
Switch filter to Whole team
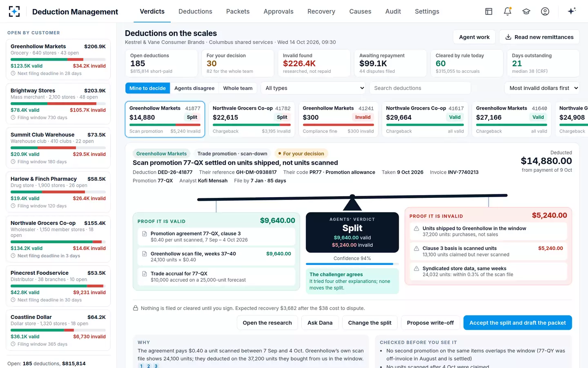tap(238, 88)
